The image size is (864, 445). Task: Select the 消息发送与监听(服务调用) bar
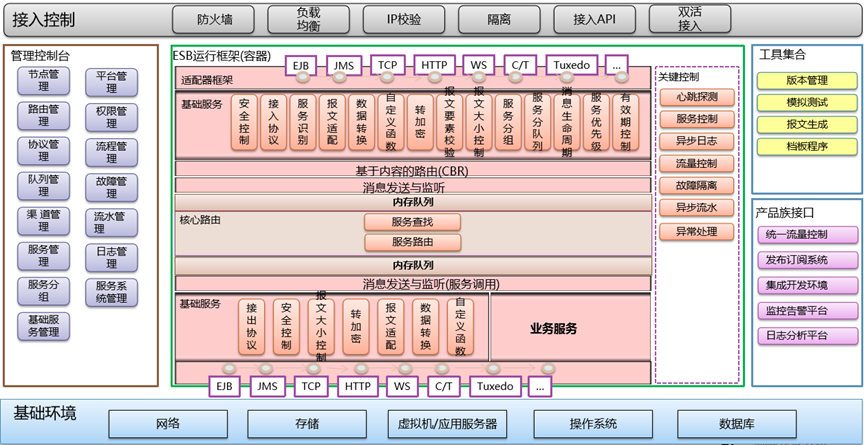click(x=413, y=284)
